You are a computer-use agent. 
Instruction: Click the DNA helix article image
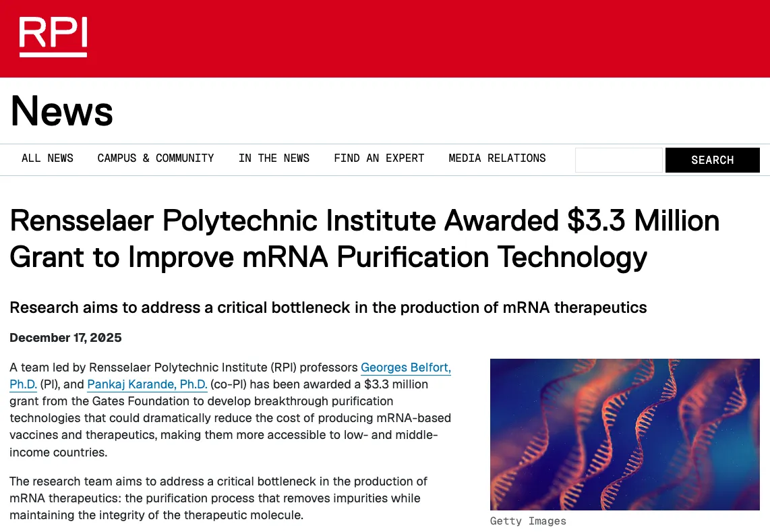coord(625,434)
